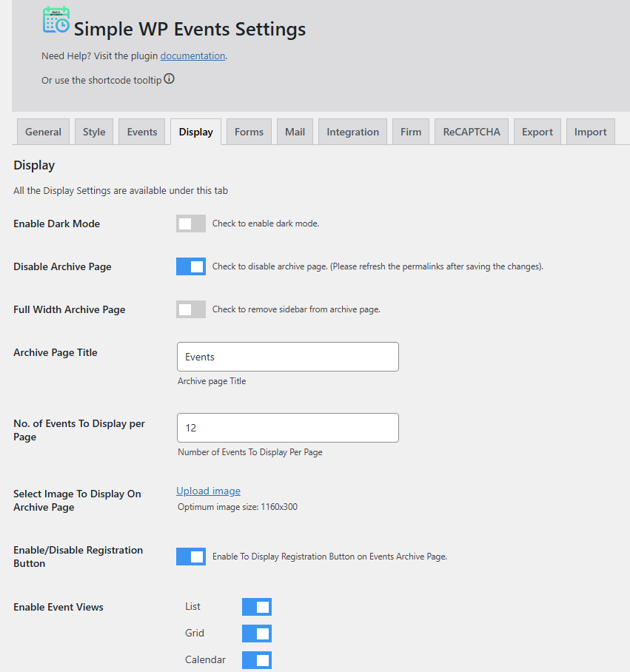The image size is (630, 672).
Task: Switch to the Integration tab
Action: click(x=352, y=132)
